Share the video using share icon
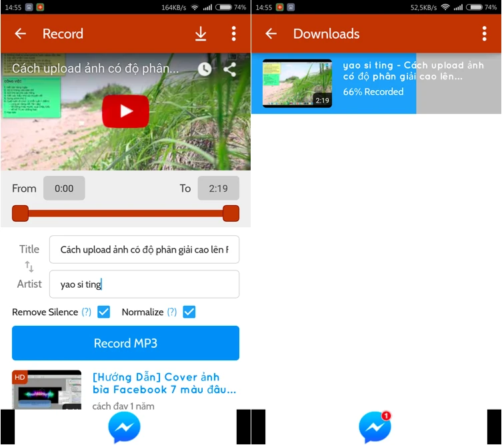 230,69
